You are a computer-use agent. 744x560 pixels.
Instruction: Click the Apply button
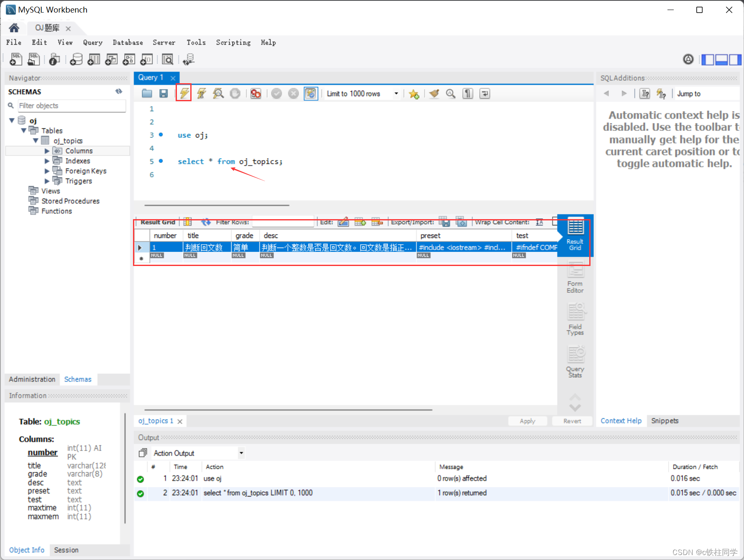point(527,421)
